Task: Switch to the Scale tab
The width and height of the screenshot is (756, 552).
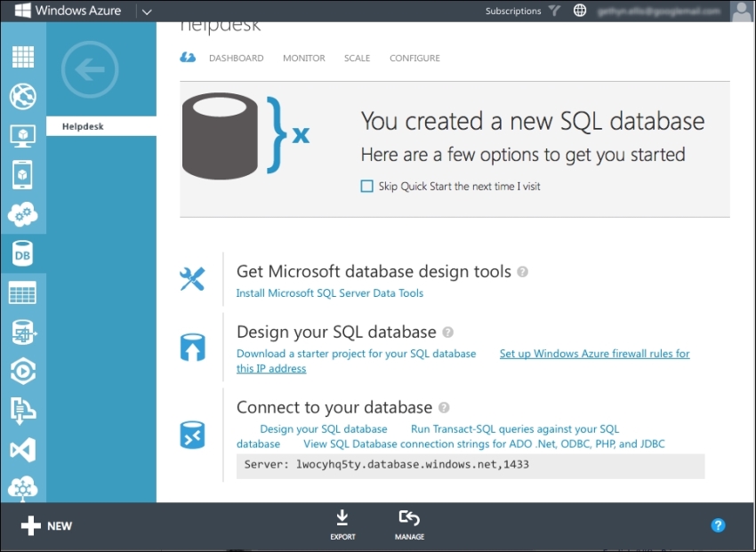Action: [358, 59]
